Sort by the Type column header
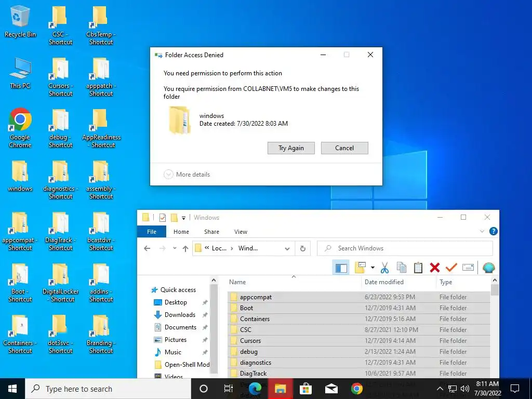The height and width of the screenshot is (399, 532). tap(445, 282)
